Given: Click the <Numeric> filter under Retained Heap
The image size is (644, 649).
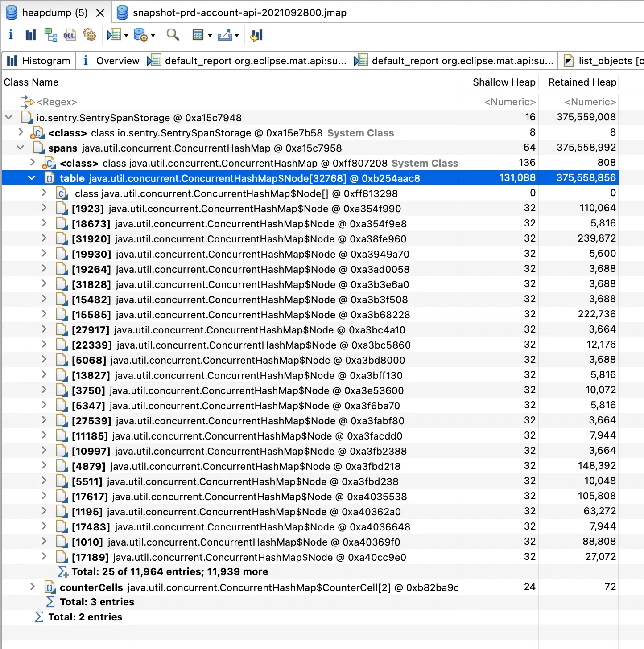Looking at the screenshot, I should click(590, 102).
